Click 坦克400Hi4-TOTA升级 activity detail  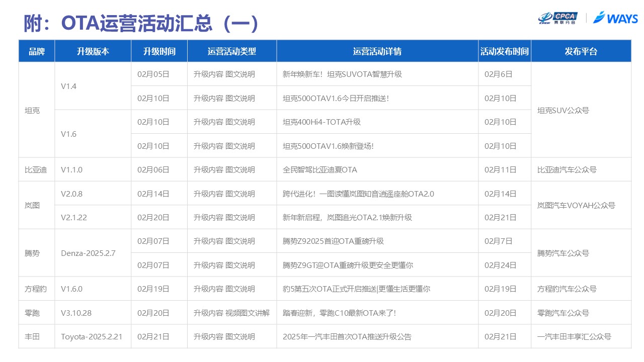pyautogui.click(x=321, y=122)
